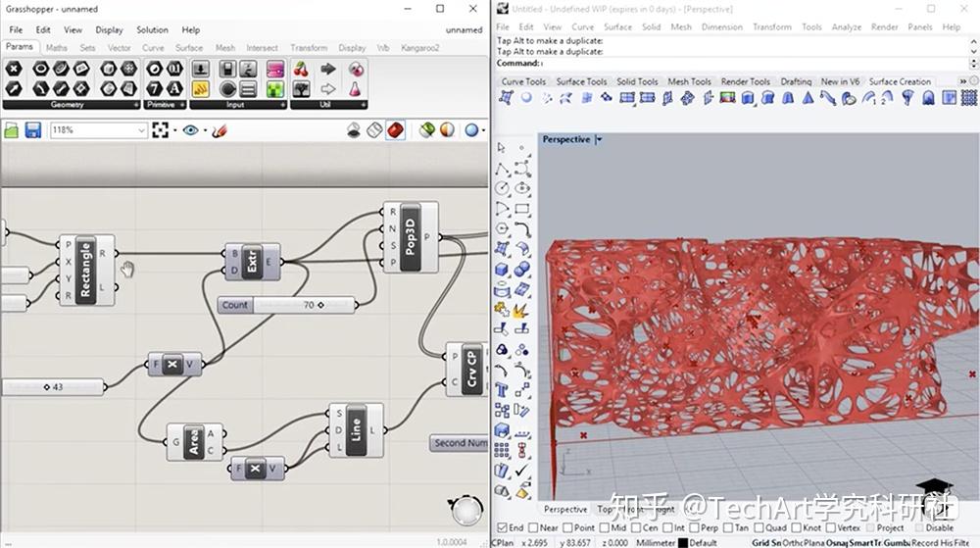The width and height of the screenshot is (980, 548).
Task: Enable the Quad osnap checkbox
Action: click(759, 528)
